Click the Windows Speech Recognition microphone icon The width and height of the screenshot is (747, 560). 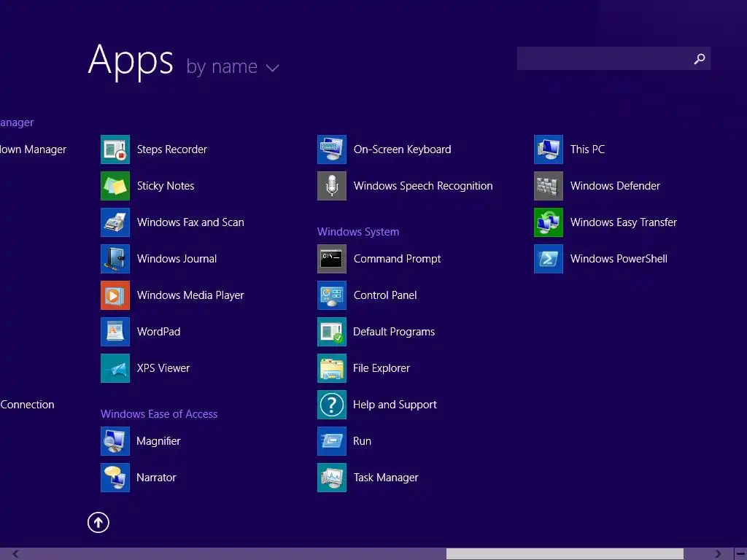click(x=332, y=186)
